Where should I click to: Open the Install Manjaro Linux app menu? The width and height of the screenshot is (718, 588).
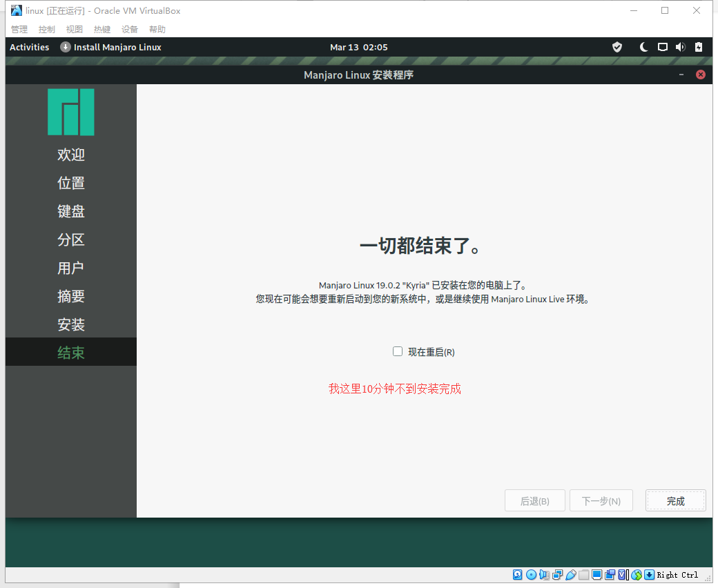coord(111,47)
